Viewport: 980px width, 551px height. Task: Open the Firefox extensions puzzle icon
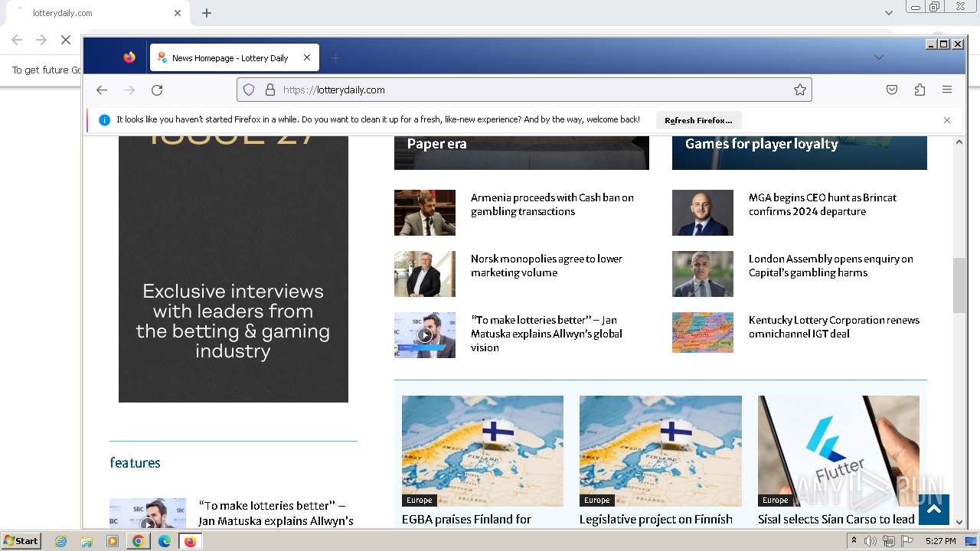(920, 90)
